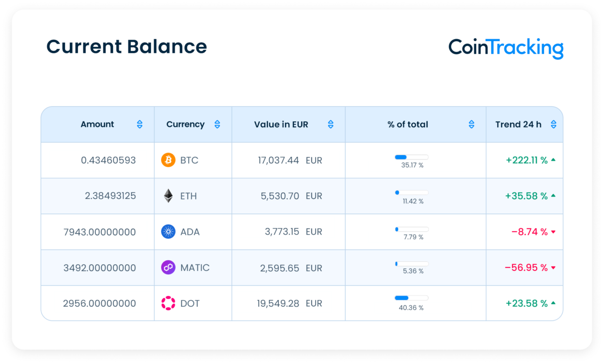
Task: Click the Current Balance heading
Action: (126, 47)
